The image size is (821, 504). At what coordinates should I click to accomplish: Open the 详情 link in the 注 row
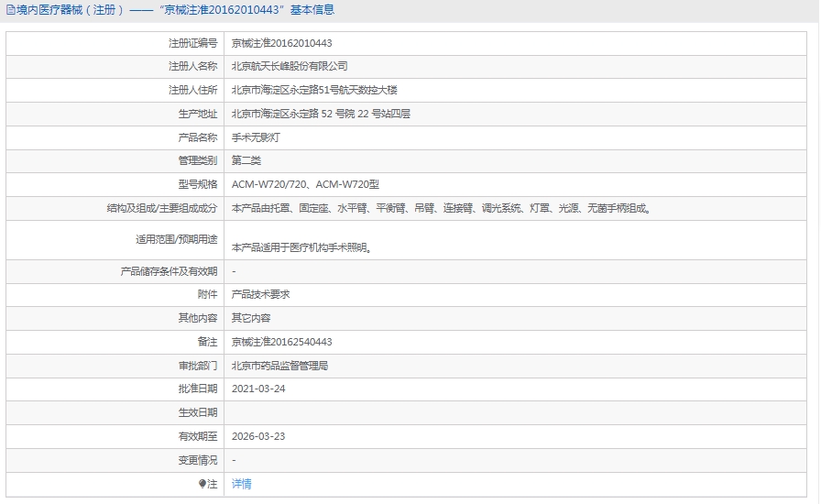241,484
